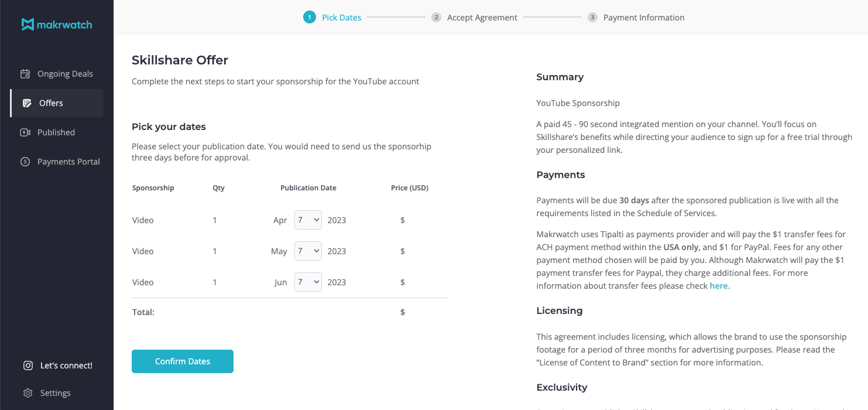Click the Let's connect! label
This screenshot has width=868, height=410.
pos(66,365)
